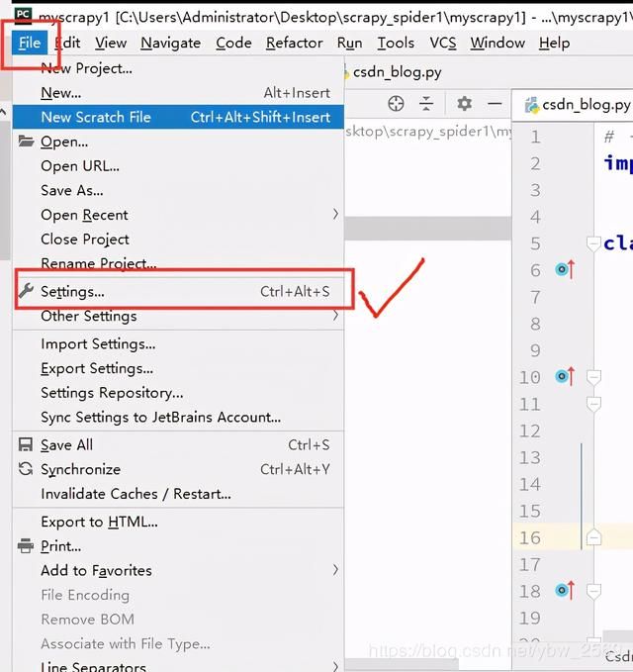Open the Navigate menu
The width and height of the screenshot is (633, 672).
[x=170, y=43]
